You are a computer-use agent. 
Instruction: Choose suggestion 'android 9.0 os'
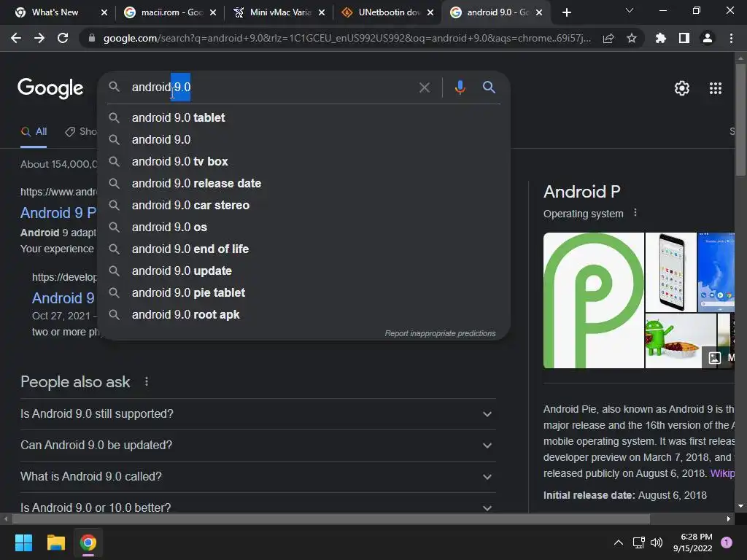[x=304, y=227]
